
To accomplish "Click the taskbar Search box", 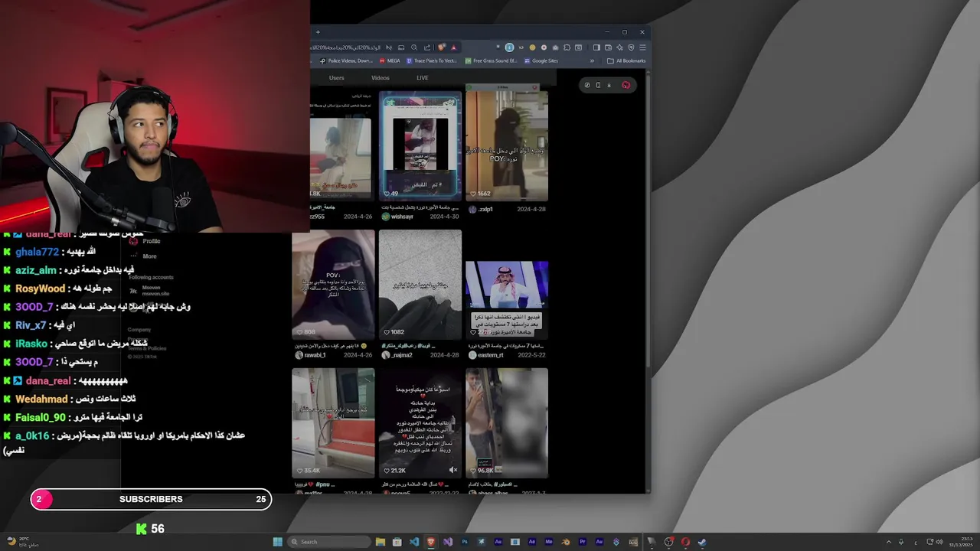I will (330, 542).
